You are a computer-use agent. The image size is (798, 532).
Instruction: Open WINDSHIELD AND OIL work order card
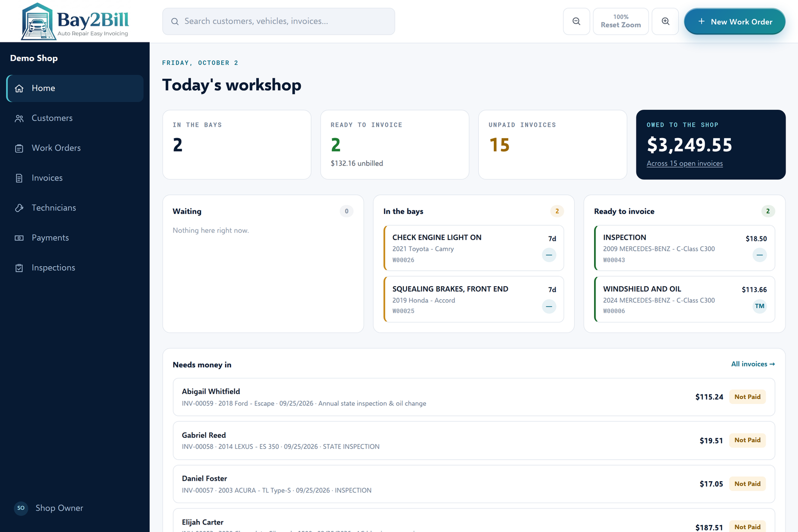pyautogui.click(x=684, y=299)
